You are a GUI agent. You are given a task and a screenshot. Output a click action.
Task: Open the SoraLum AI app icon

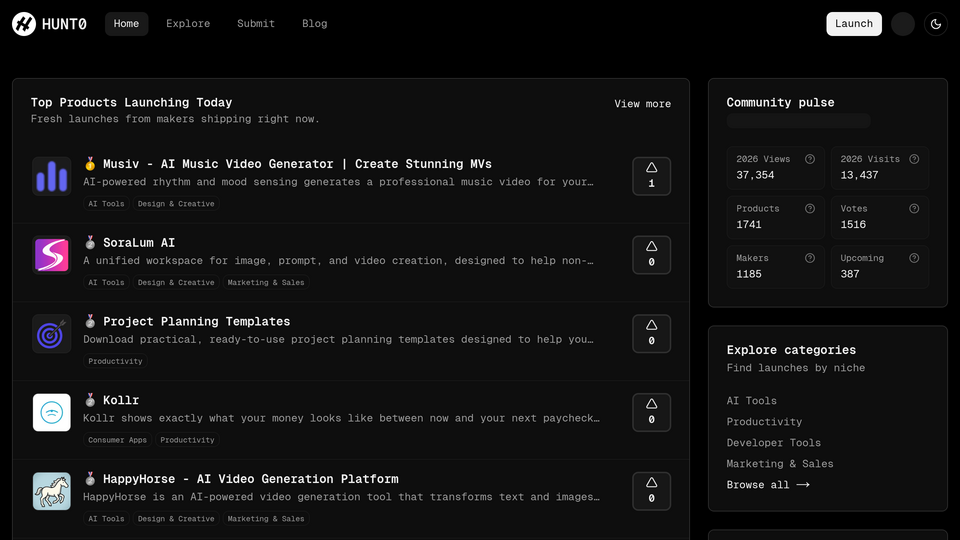51,255
